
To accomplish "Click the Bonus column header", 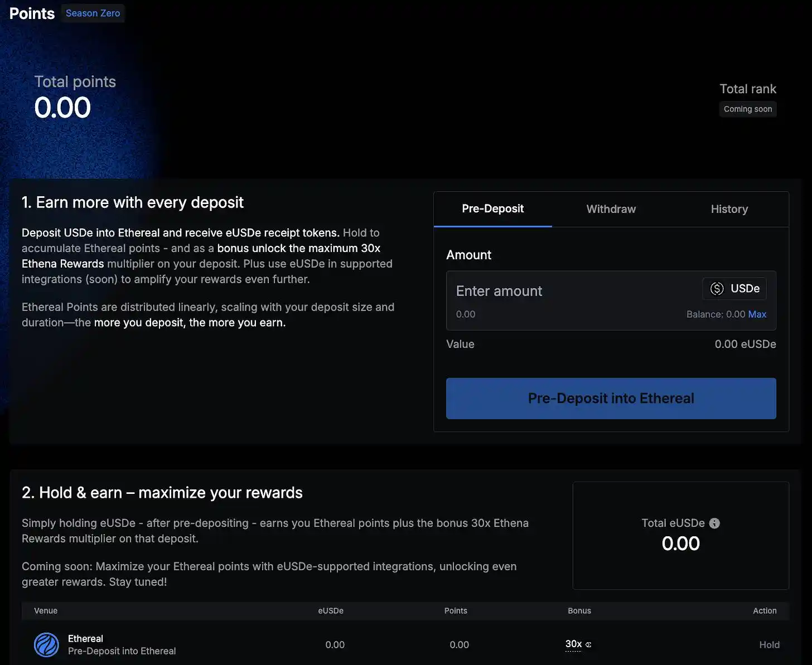I will (579, 611).
